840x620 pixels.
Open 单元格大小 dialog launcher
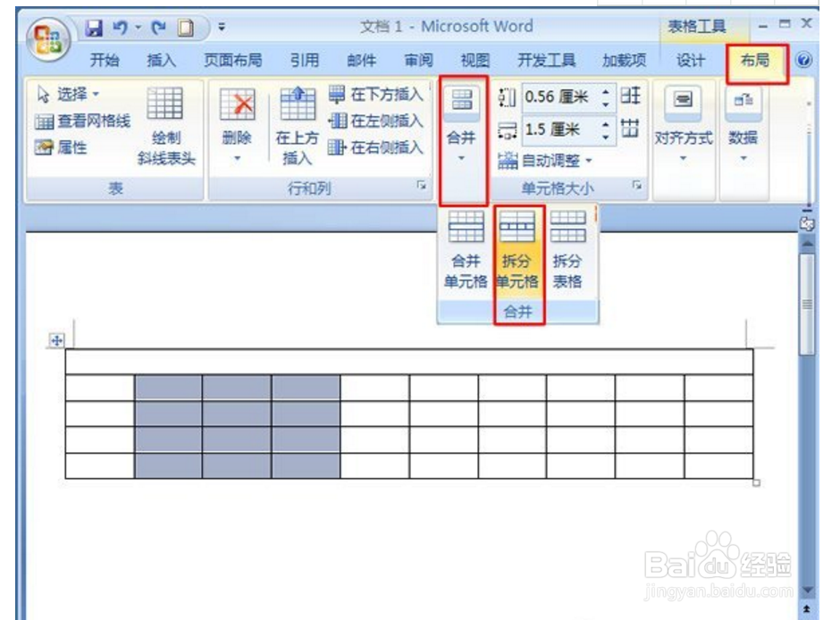[637, 185]
